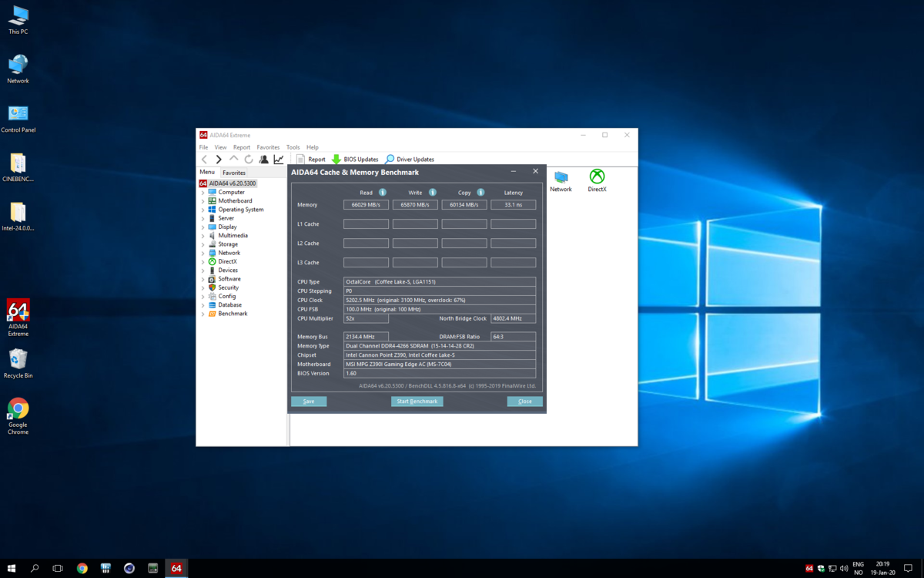Click the AIDA64 Extreme desktop shortcut
924x578 pixels.
click(18, 318)
